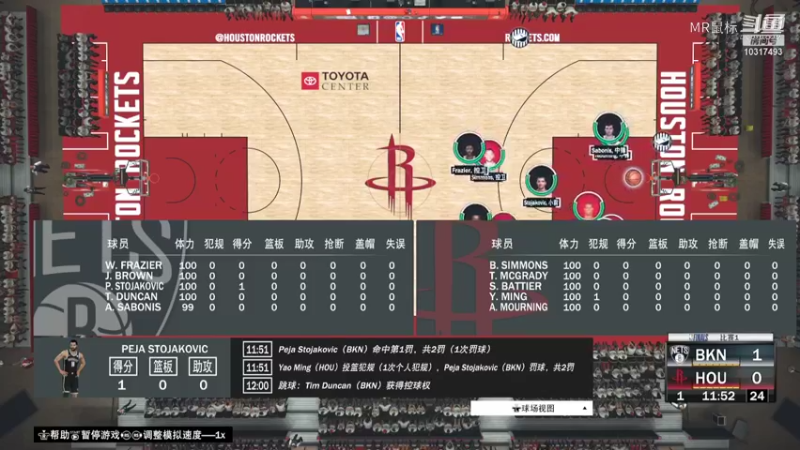Select the Stojakovic player marker on court
Image resolution: width=800 pixels, height=450 pixels.
[x=541, y=181]
